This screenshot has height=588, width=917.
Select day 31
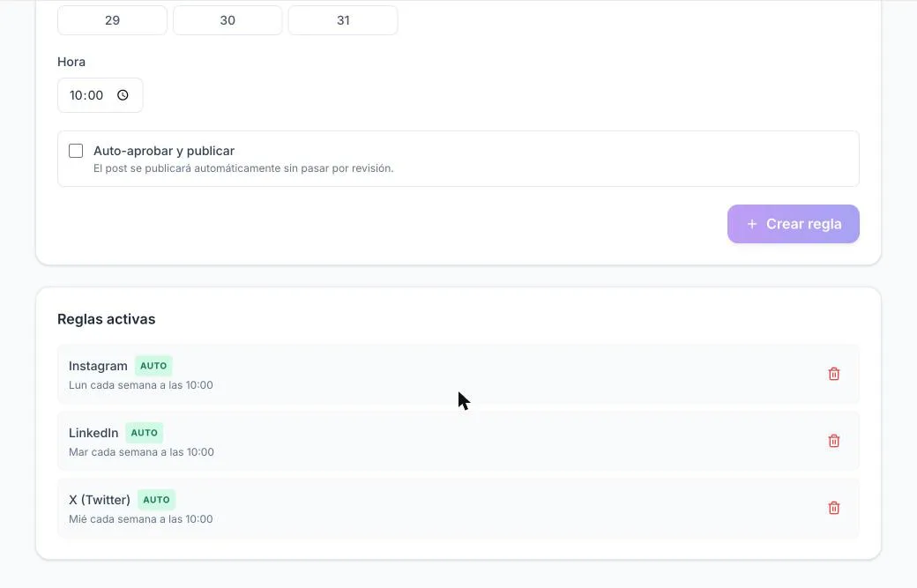pyautogui.click(x=343, y=20)
